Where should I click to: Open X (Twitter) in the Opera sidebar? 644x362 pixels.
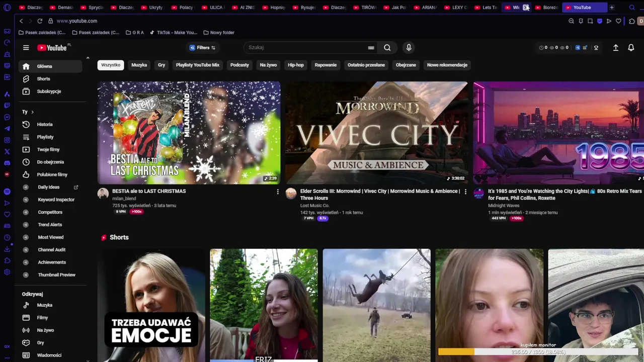tap(7, 151)
